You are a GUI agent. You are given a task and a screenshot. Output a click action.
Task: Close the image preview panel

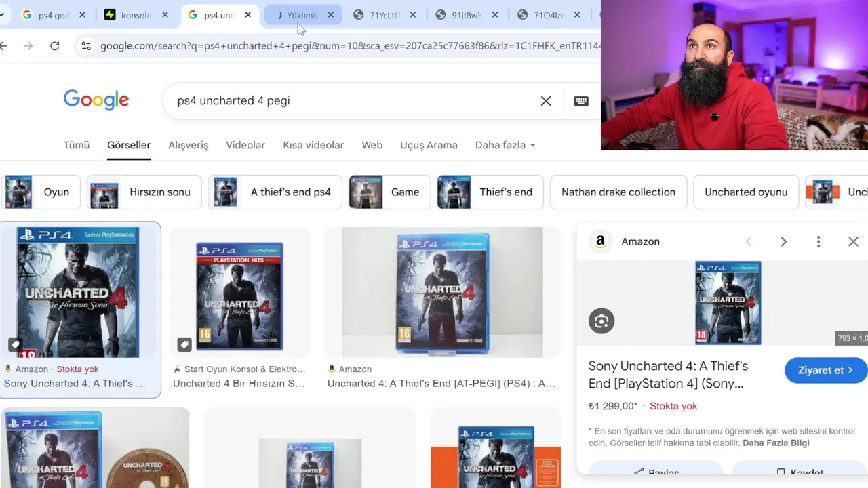pos(853,242)
